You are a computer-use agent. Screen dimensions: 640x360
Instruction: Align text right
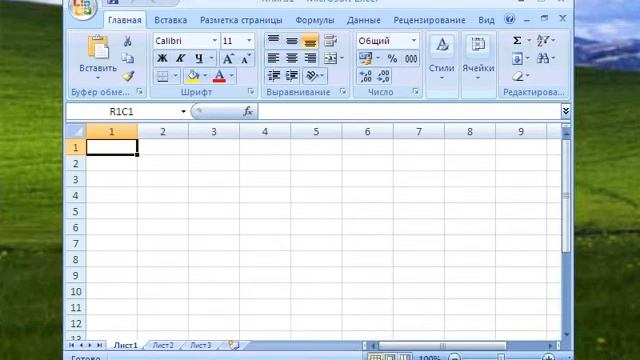(310, 58)
